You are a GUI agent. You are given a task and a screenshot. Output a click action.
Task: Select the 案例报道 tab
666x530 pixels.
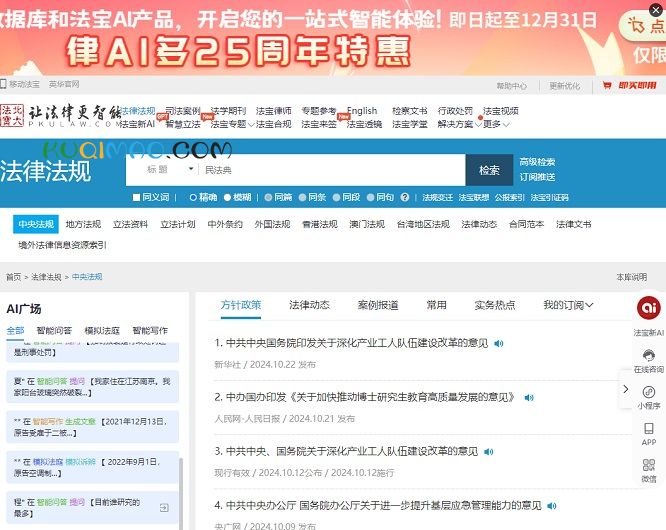[x=378, y=305]
